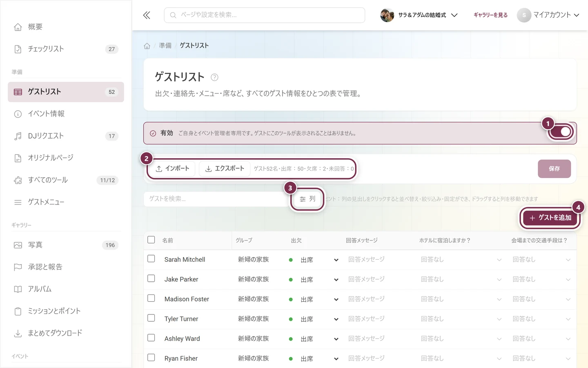Open サラ＆アダムの結婚式 event dropdown
The image size is (588, 368).
[419, 15]
